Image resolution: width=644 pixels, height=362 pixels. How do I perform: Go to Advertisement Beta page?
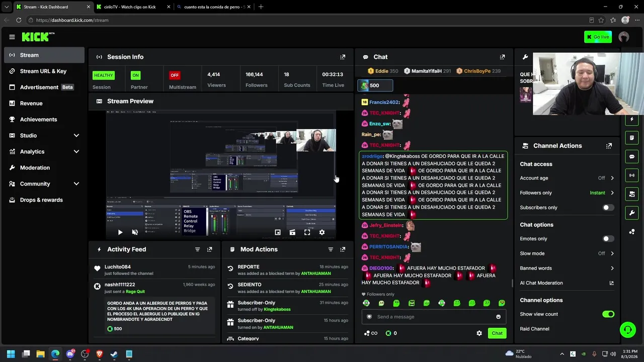pos(44,87)
